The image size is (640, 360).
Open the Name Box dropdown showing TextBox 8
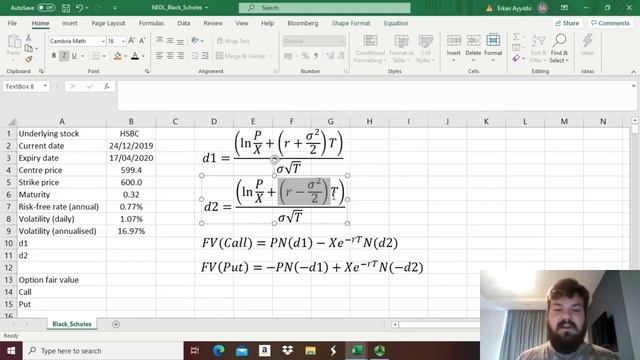pyautogui.click(x=45, y=87)
